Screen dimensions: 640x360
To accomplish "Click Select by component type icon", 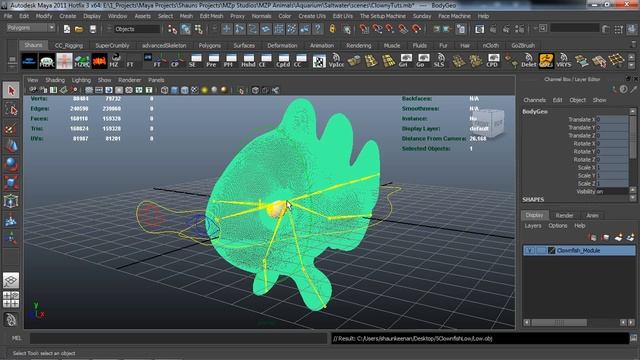I will [199, 29].
